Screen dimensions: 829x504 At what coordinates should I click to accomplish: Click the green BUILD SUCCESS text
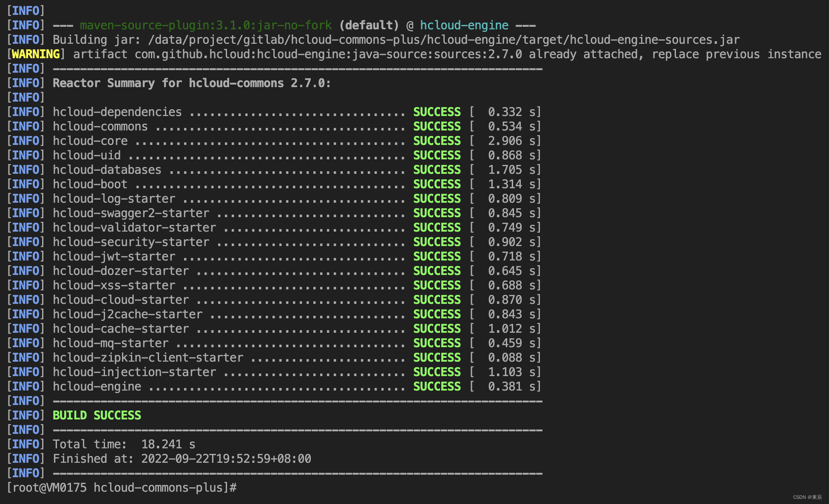click(x=97, y=415)
